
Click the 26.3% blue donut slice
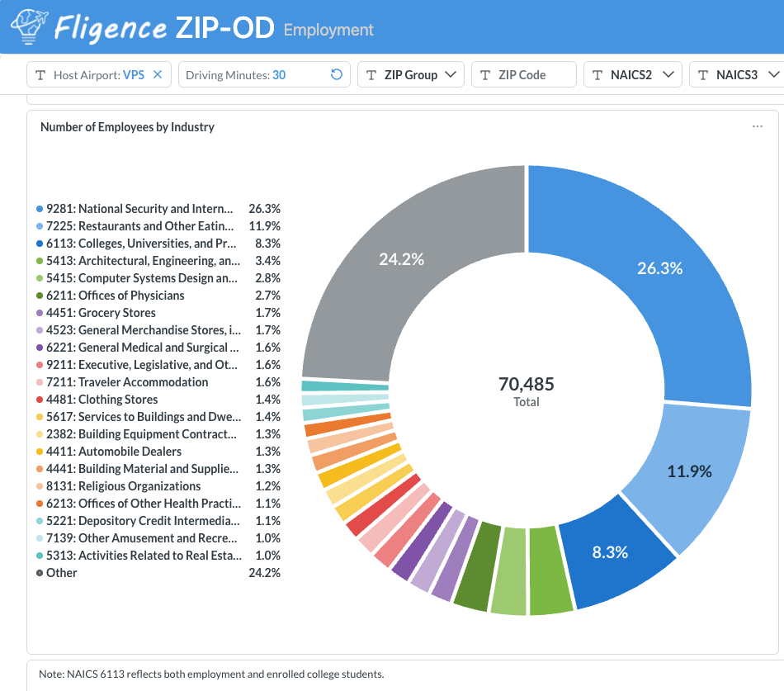(x=660, y=268)
